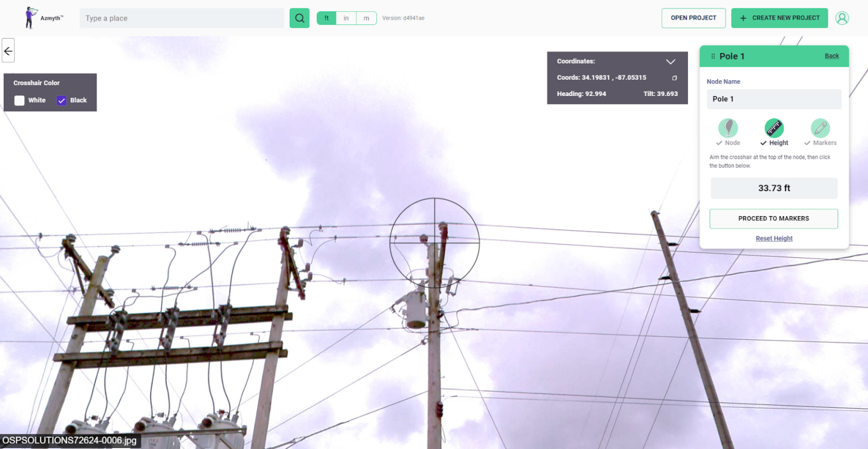Viewport: 868px width, 449px height.
Task: Enable the White crosshair color option
Action: coord(19,100)
